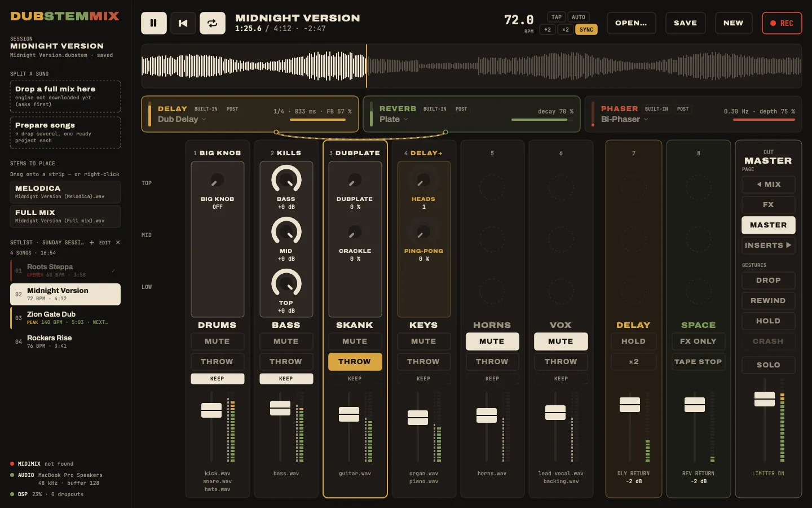Click the PING-PONG knob on strip 4
This screenshot has height=508, width=812.
423,233
